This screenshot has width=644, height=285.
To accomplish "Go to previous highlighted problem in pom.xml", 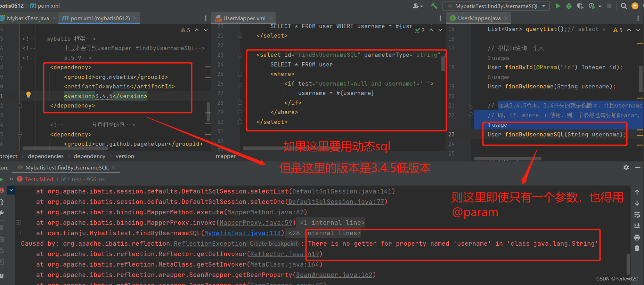I will (x=197, y=30).
